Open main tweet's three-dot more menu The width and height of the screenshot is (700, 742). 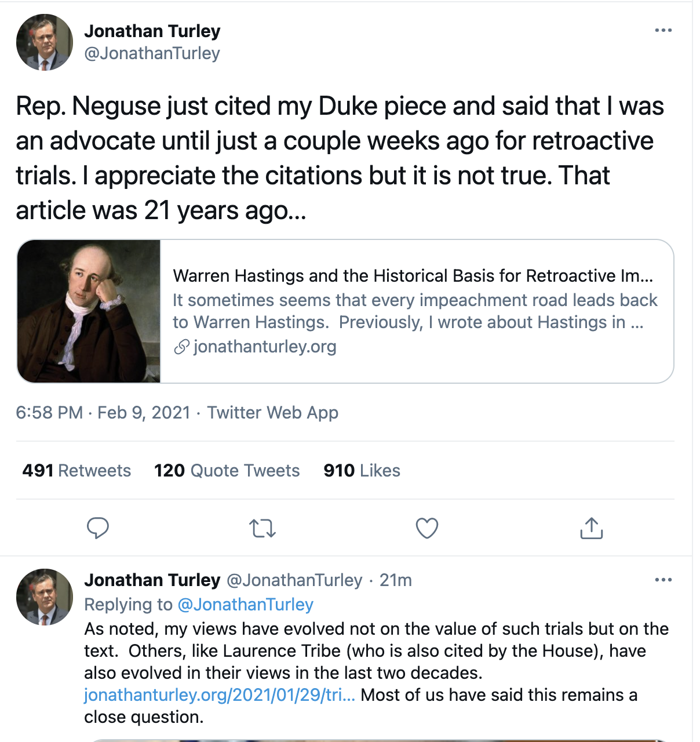(x=663, y=30)
